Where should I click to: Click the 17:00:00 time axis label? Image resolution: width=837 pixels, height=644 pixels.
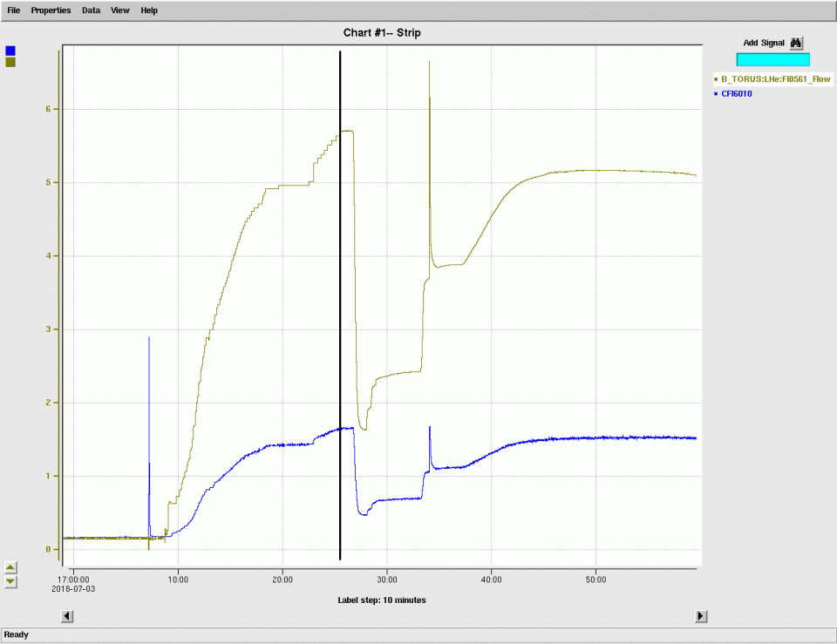(x=73, y=580)
